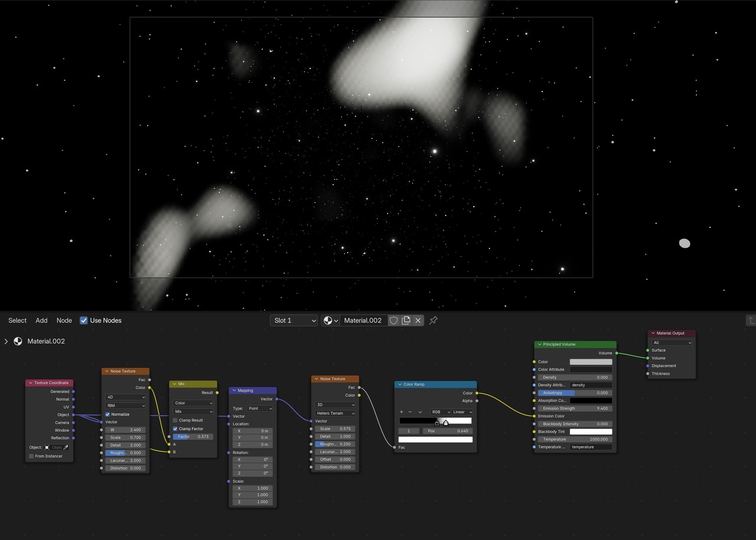Click the Color Ramp gradient bar
The width and height of the screenshot is (756, 540).
(435, 421)
